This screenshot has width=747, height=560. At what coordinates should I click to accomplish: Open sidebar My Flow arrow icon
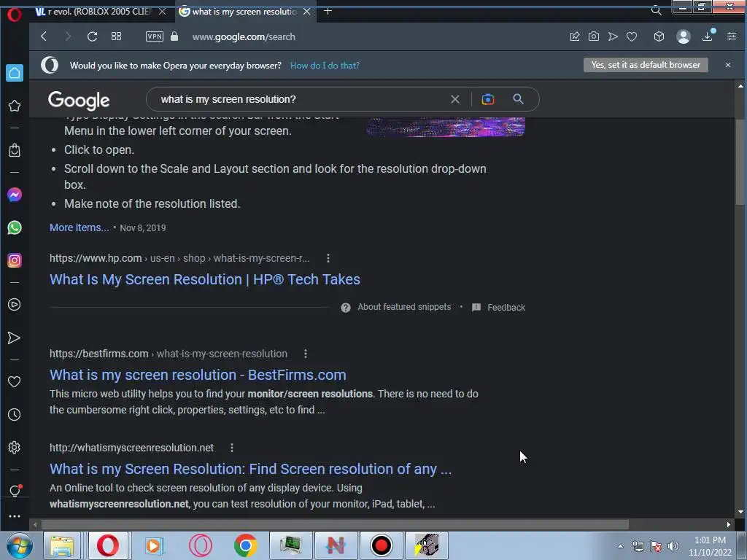click(x=15, y=338)
